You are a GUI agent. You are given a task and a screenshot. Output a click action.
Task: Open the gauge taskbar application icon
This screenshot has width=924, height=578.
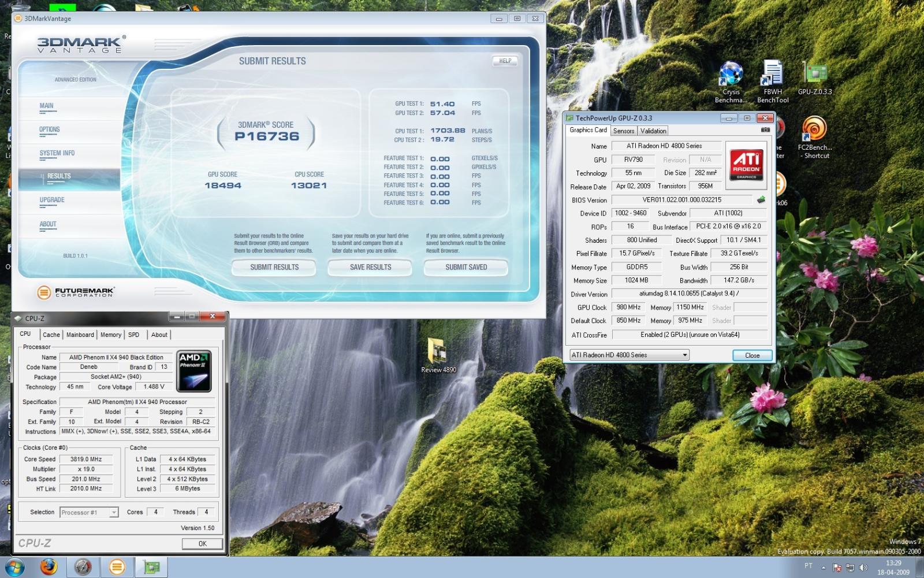[x=83, y=567]
